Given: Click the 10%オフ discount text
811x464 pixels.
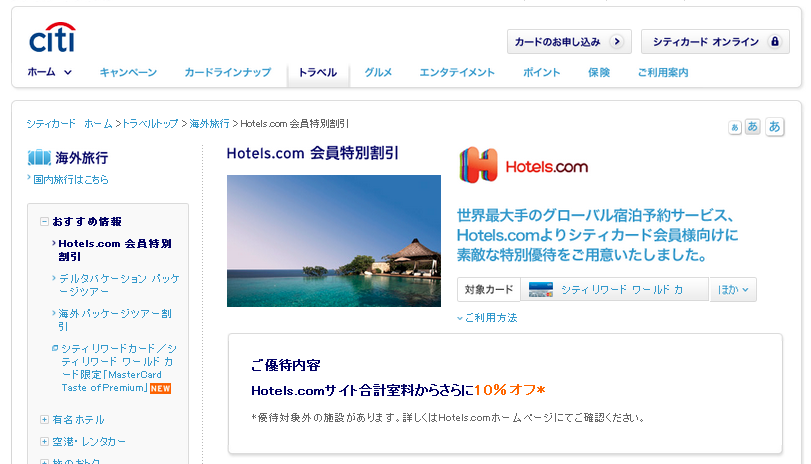Looking at the screenshot, I should 510,390.
